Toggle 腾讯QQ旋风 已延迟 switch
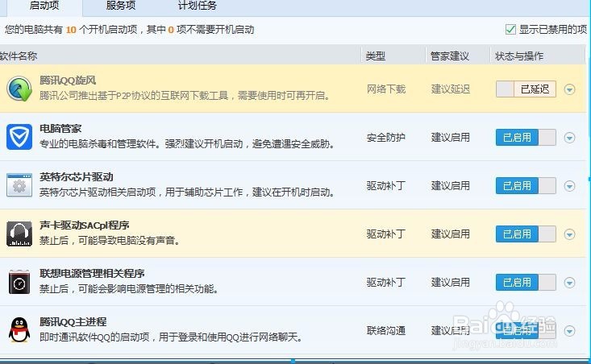Image resolution: width=591 pixels, height=364 pixels. coord(526,89)
